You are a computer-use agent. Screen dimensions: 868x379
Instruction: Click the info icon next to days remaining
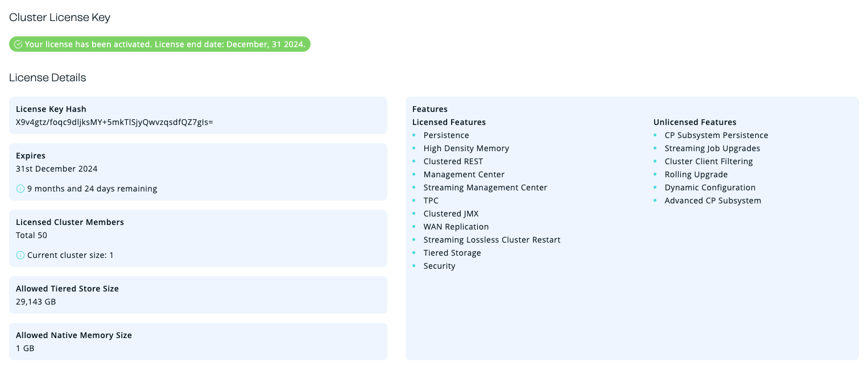[x=20, y=188]
